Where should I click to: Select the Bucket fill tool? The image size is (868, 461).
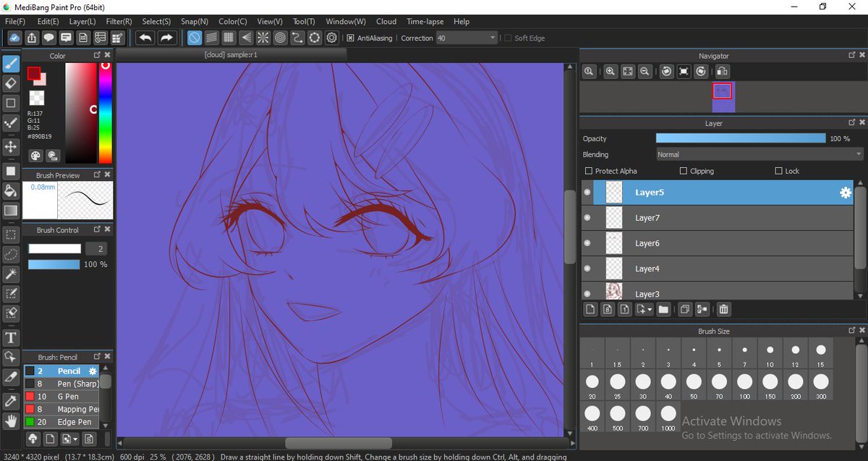click(11, 190)
